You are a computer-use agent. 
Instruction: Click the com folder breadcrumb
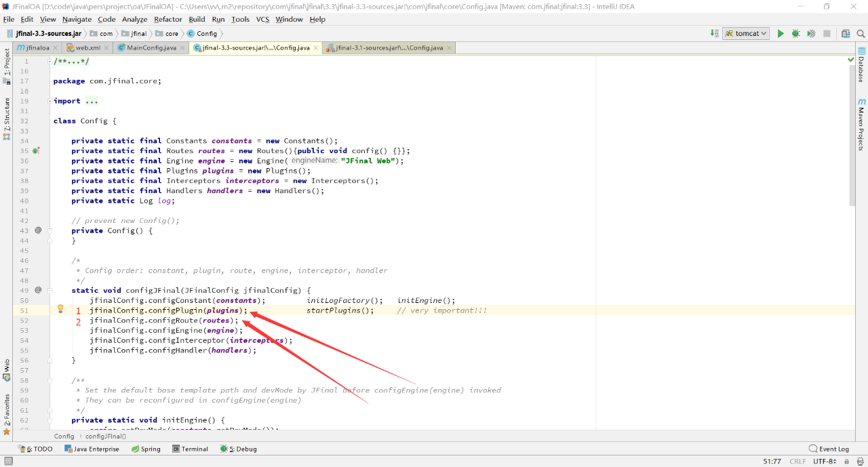pos(101,33)
